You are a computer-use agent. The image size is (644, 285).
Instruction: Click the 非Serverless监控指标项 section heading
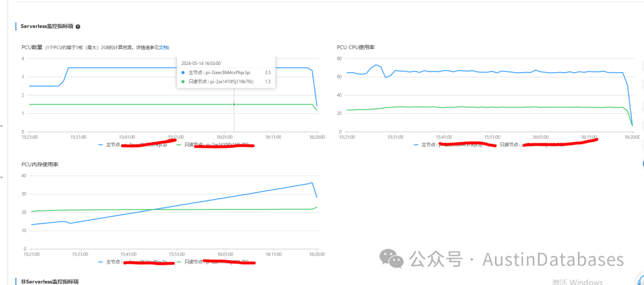pos(49,281)
